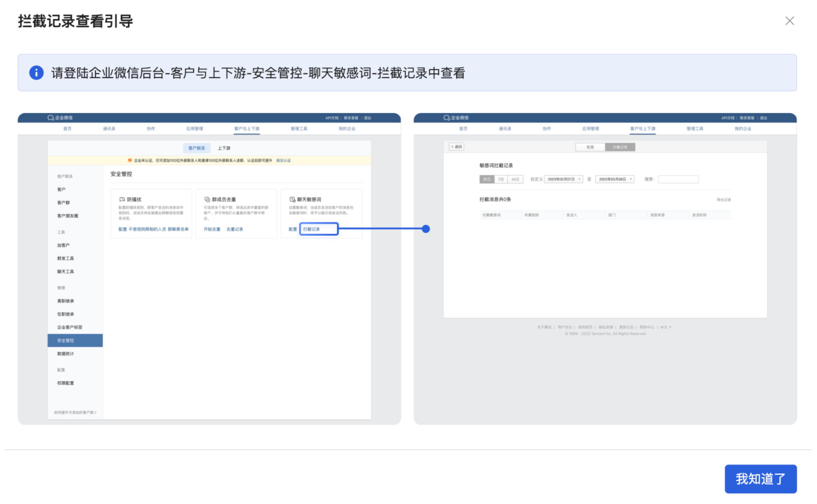
Task: Select 配置 tab in right screenshot
Action: pos(590,147)
